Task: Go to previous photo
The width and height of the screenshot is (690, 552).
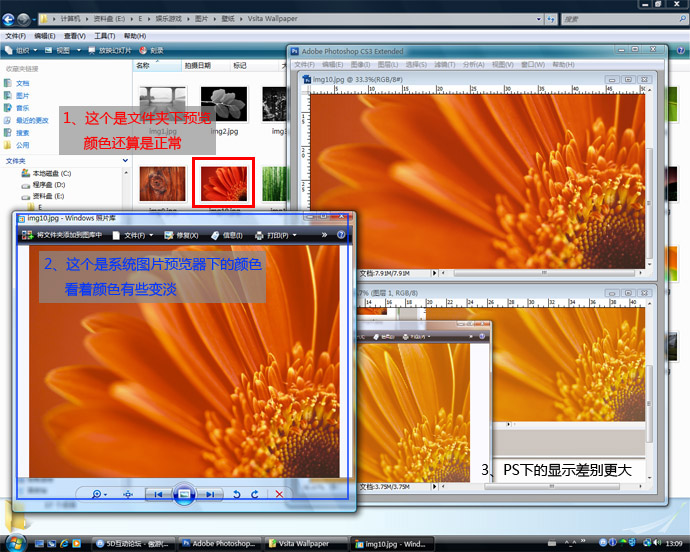Action: pyautogui.click(x=158, y=494)
